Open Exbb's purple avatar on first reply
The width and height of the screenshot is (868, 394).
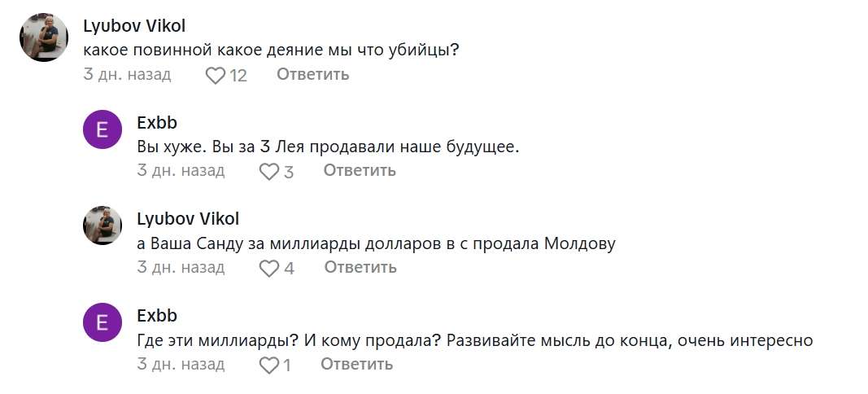102,129
